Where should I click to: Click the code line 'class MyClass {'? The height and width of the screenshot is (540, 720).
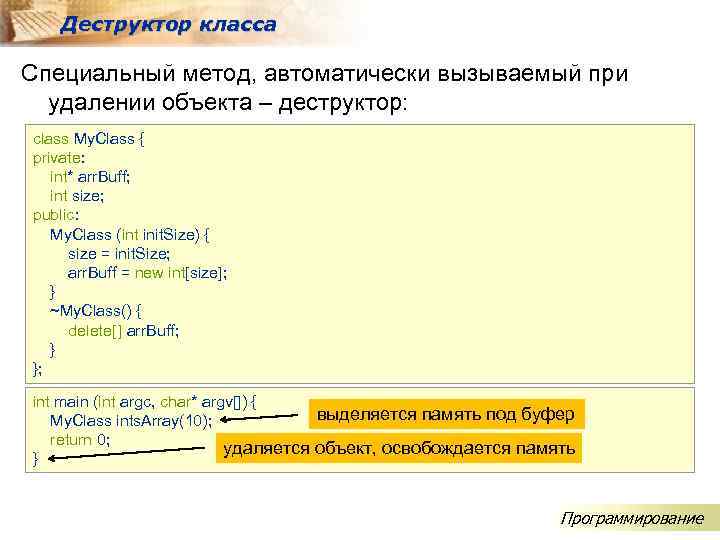pyautogui.click(x=89, y=139)
